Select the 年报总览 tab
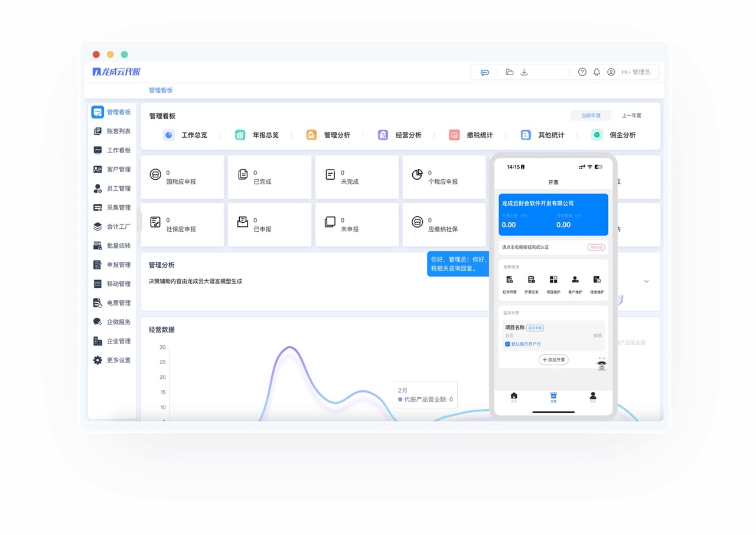 coord(256,135)
